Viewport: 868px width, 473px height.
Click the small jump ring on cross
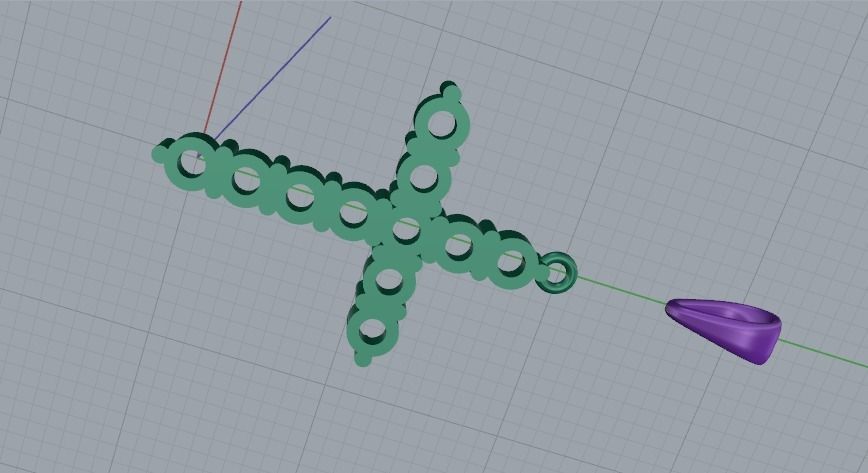(x=557, y=273)
